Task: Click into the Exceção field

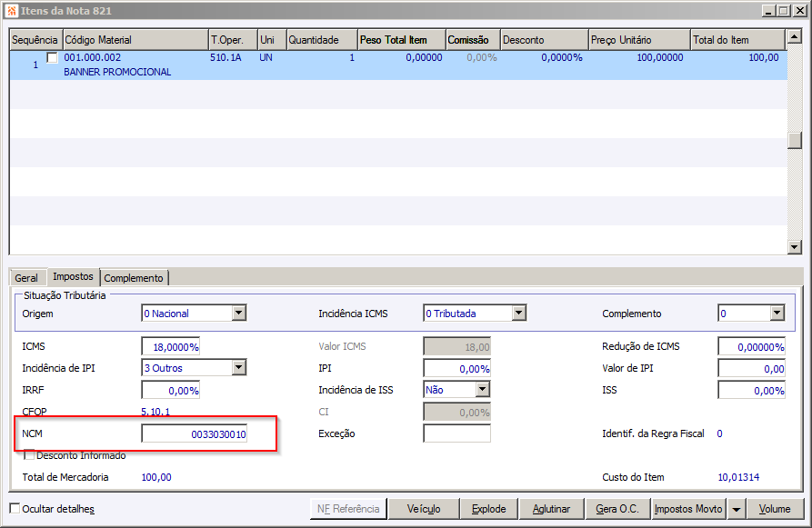Action: pos(456,433)
